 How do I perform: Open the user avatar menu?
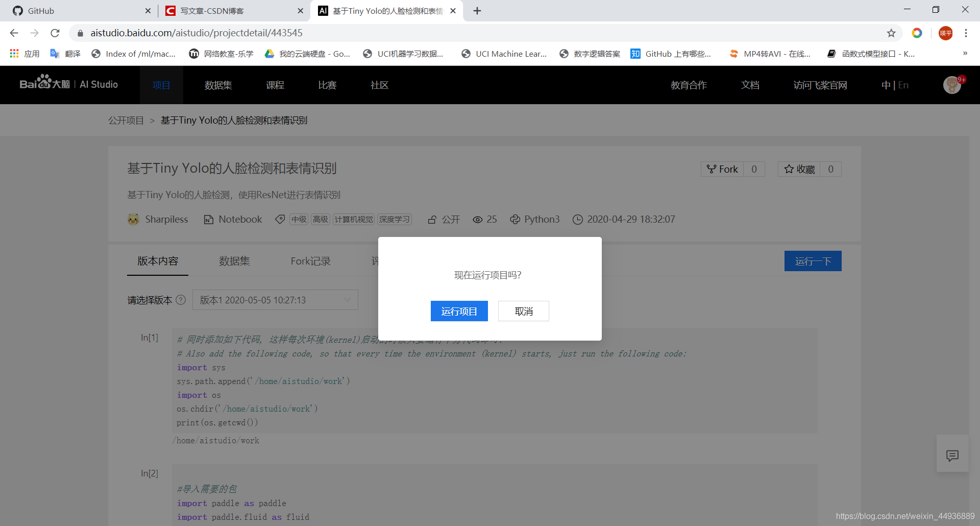(x=952, y=85)
